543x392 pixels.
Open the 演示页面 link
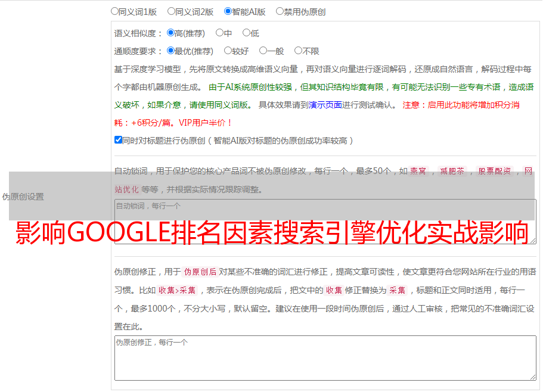(325, 105)
